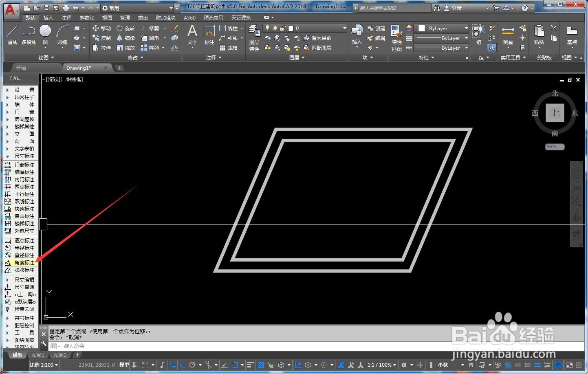Open the 天正建筑 ribbon tab
The width and height of the screenshot is (588, 374).
pos(241,18)
